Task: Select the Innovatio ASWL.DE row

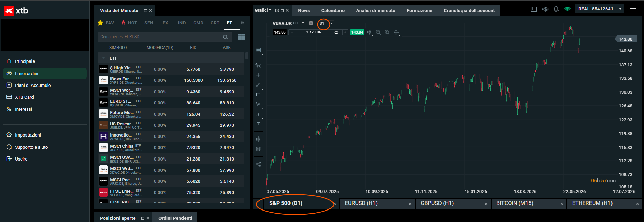Action: (x=171, y=136)
